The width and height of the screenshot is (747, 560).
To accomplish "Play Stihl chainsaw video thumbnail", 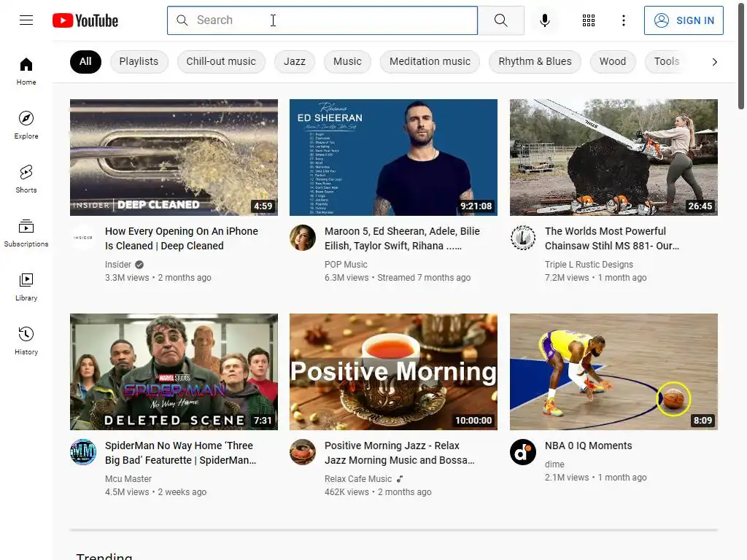I will point(614,157).
